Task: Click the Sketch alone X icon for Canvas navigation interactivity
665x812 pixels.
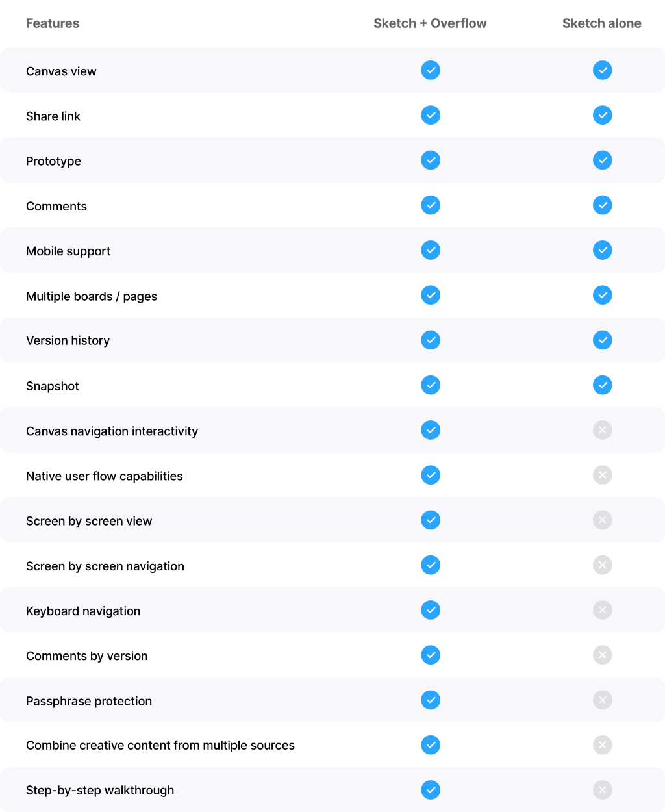Action: coord(603,430)
